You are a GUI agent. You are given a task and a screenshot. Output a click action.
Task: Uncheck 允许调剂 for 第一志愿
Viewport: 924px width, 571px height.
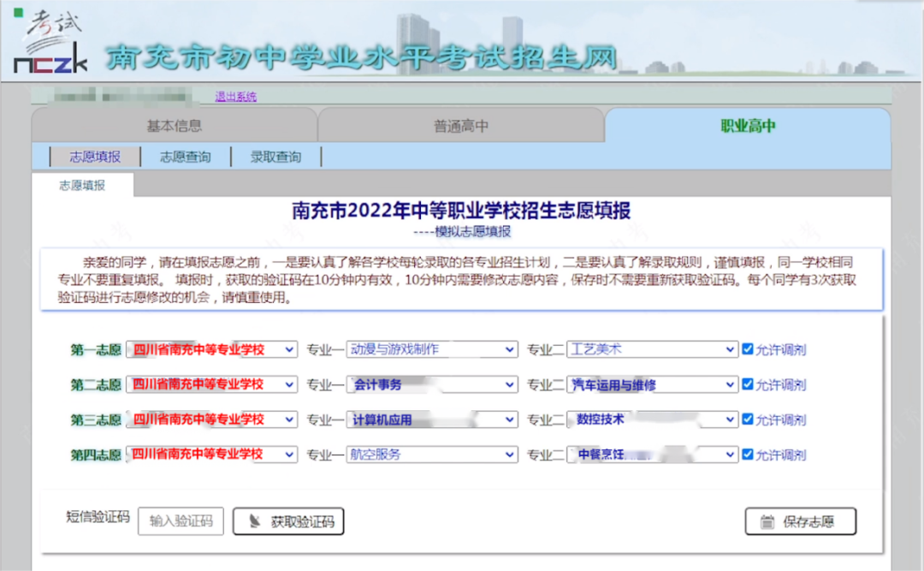click(x=749, y=348)
